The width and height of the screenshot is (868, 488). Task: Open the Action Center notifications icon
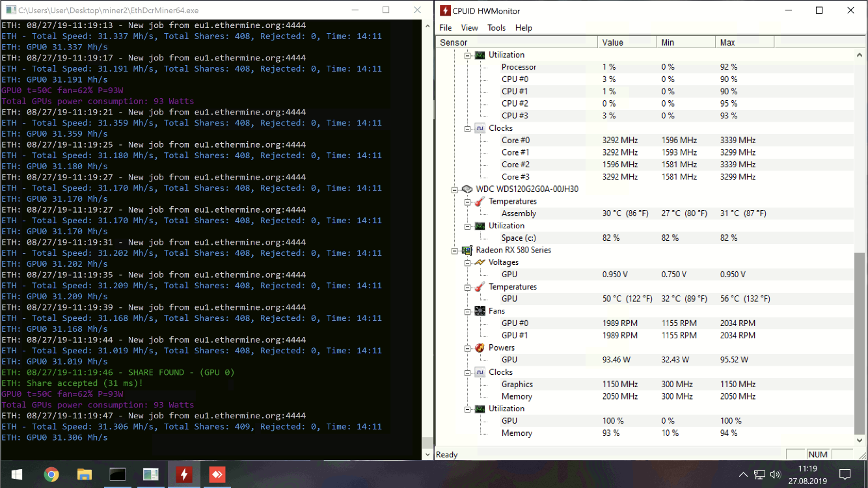point(845,474)
